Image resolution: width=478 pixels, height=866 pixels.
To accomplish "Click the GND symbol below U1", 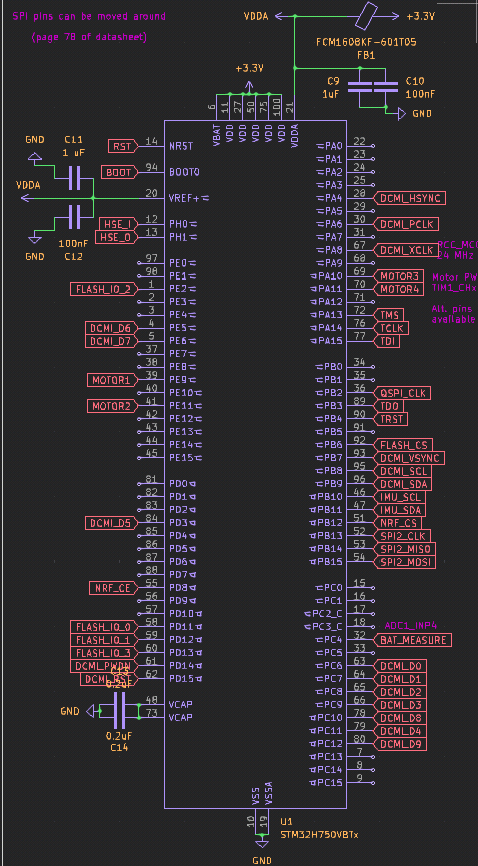I will (261, 842).
